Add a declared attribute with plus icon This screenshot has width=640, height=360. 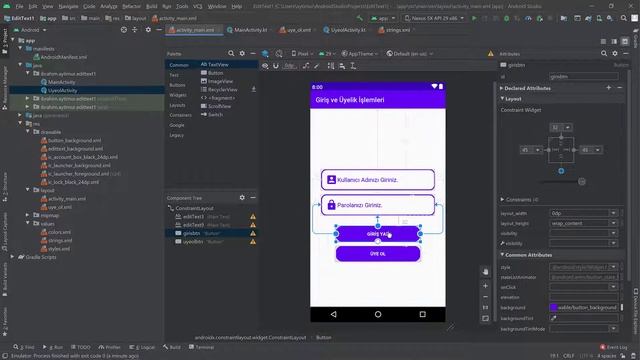click(x=609, y=88)
